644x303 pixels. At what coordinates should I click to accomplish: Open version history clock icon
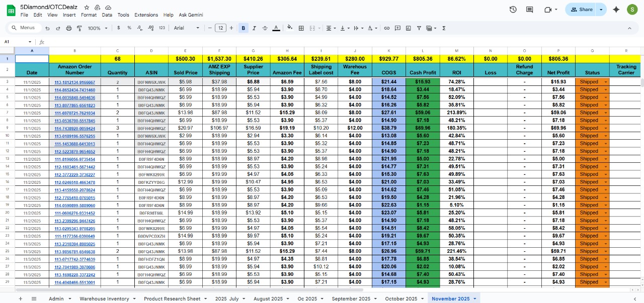pyautogui.click(x=513, y=10)
